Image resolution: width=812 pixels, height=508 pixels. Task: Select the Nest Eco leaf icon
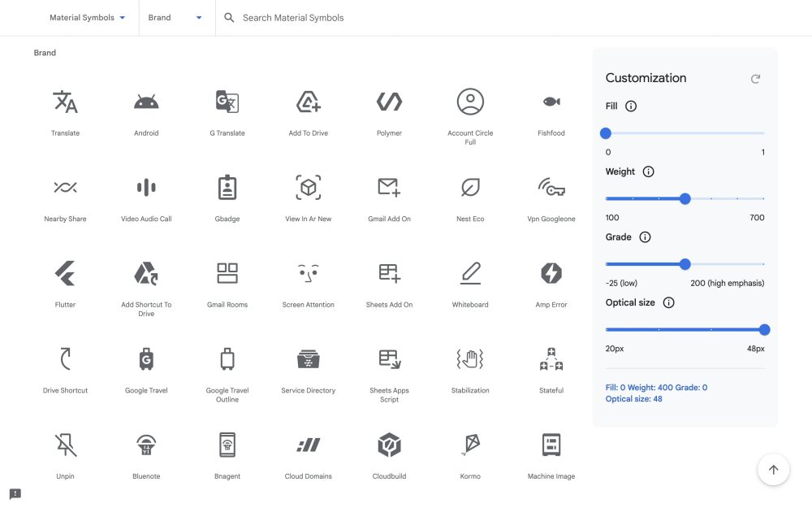470,188
